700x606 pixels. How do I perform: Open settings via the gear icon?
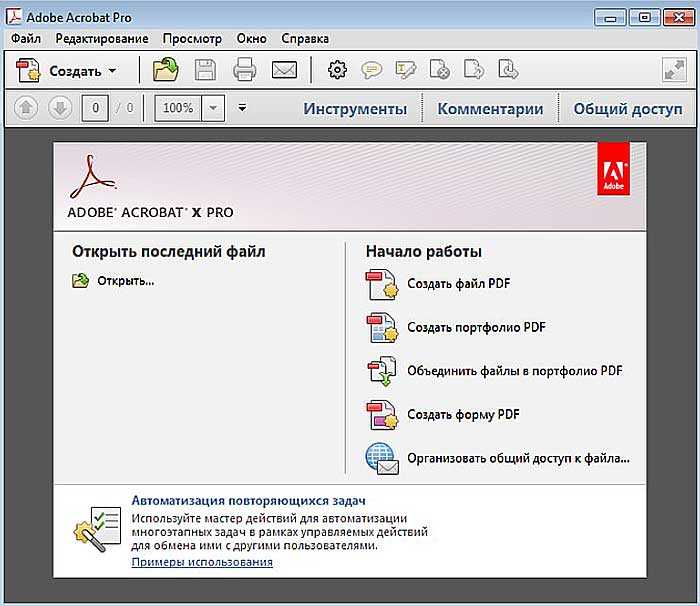click(x=337, y=70)
